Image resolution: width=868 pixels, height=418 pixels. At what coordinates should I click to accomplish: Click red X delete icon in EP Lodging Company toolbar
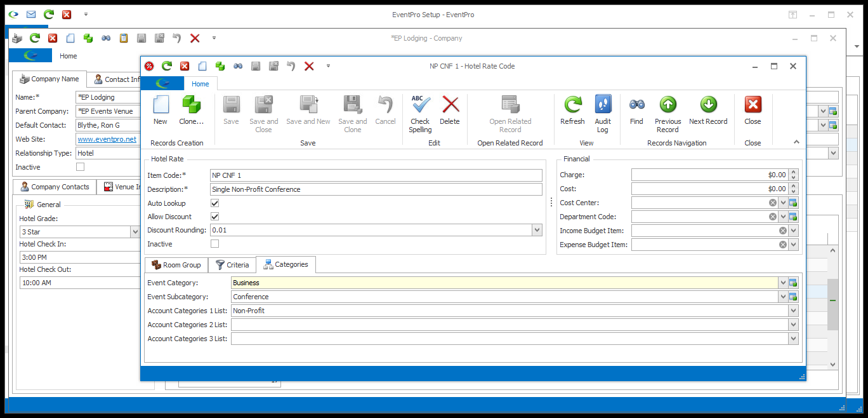[195, 38]
